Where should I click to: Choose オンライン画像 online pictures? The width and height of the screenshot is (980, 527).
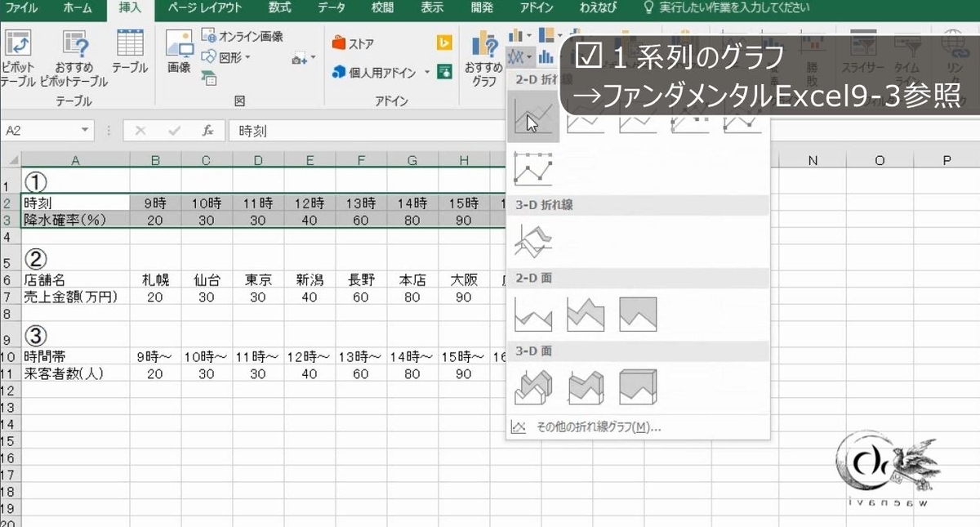click(x=243, y=36)
